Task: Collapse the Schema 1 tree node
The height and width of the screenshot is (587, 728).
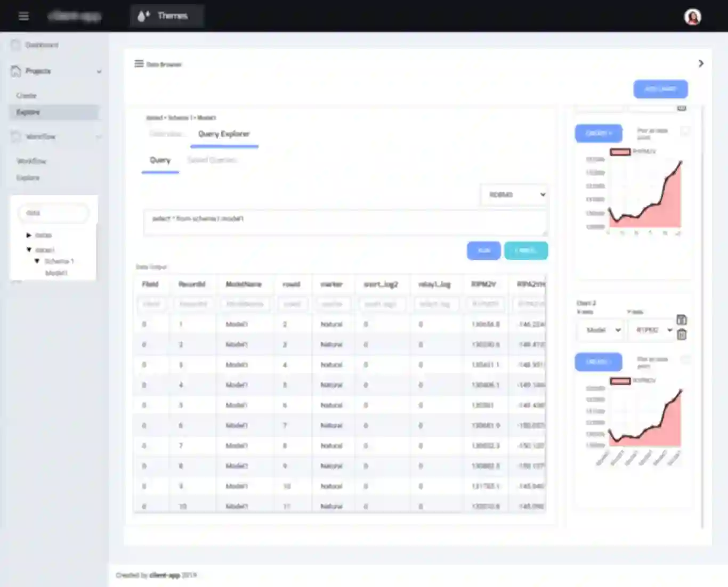Action: point(37,261)
